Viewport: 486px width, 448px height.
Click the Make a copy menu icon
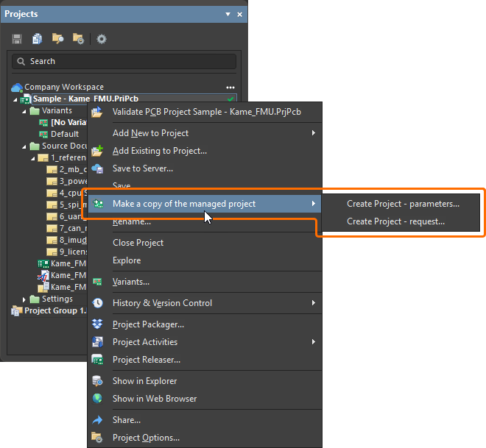click(x=98, y=204)
